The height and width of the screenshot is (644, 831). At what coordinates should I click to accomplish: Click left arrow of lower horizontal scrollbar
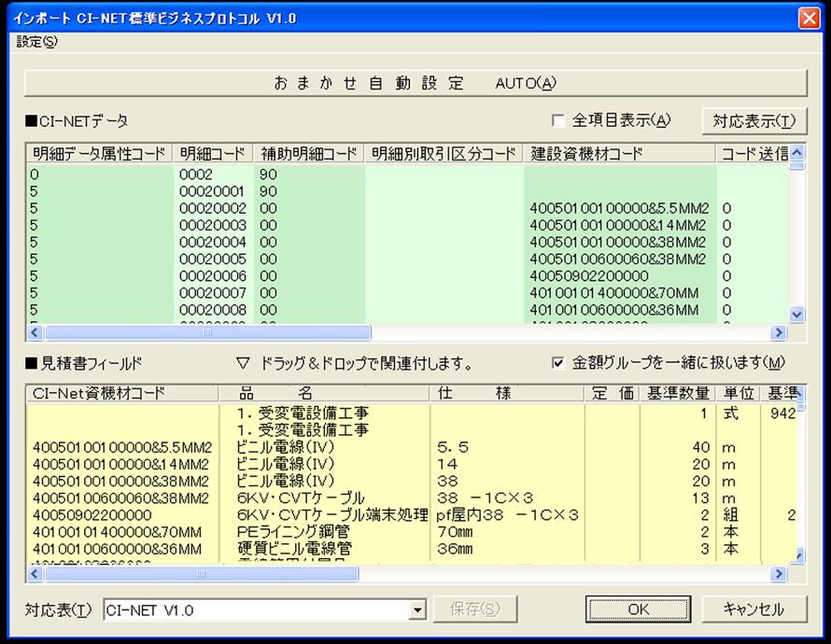tap(35, 574)
